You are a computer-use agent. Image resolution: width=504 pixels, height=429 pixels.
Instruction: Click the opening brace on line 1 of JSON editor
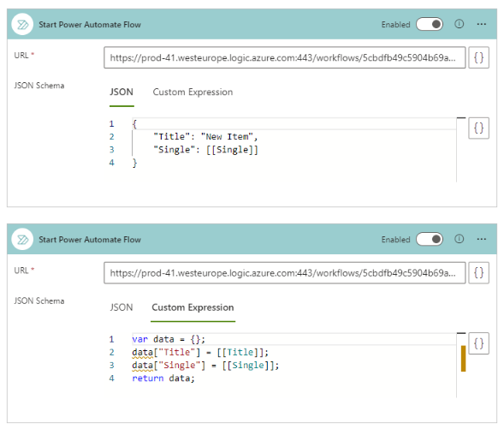click(134, 124)
